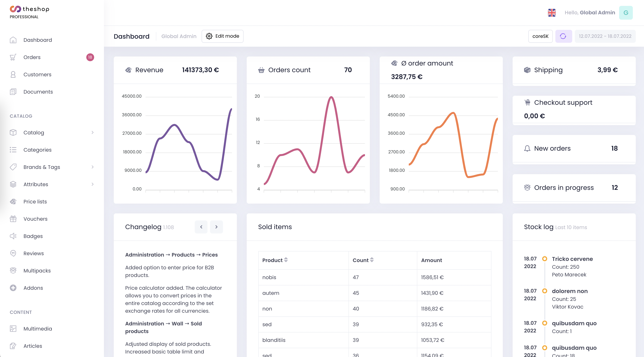Open the Customers menu item
The image size is (644, 357).
52,75
